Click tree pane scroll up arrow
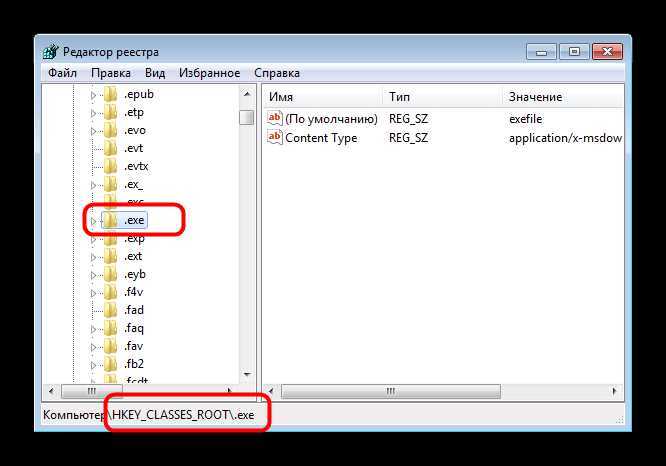 pyautogui.click(x=247, y=93)
